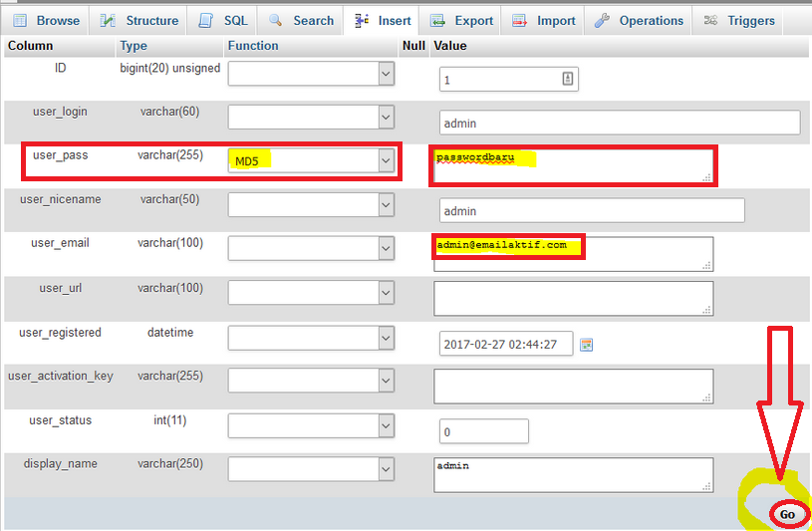Viewport: 812px width, 531px height.
Task: Open the Browse tab
Action: pos(45,21)
